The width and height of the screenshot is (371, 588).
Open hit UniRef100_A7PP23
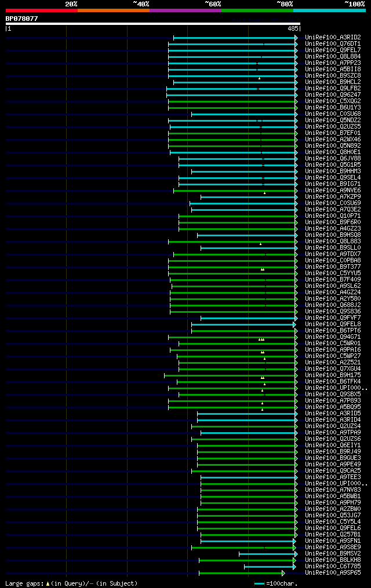tap(333, 63)
